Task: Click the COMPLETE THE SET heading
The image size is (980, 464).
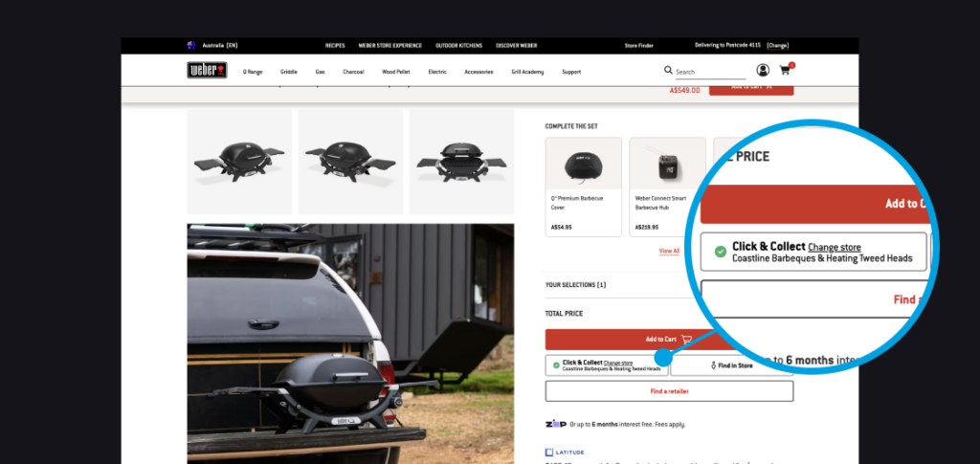Action: tap(571, 126)
